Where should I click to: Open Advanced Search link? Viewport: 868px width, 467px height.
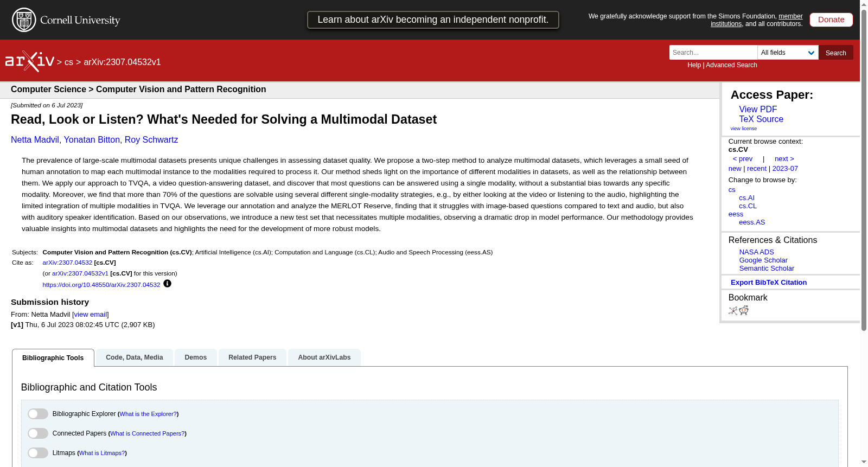[731, 65]
